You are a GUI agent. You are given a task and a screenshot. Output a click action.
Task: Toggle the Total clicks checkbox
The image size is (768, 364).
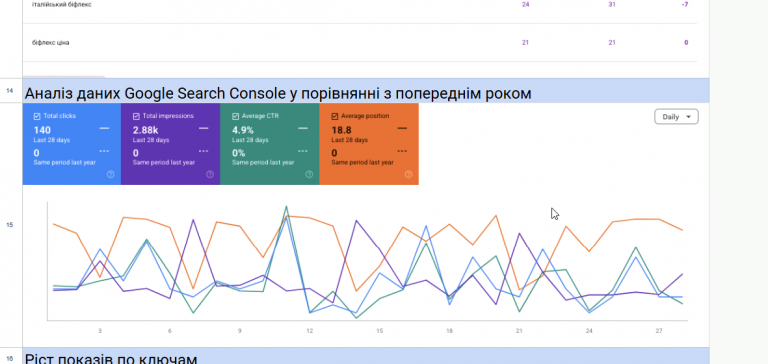(x=37, y=117)
